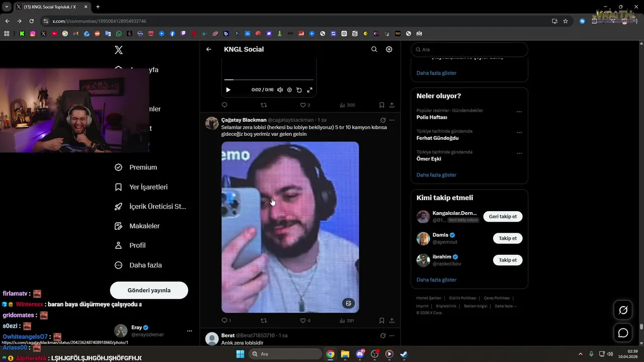Mute the video sound

[280, 90]
